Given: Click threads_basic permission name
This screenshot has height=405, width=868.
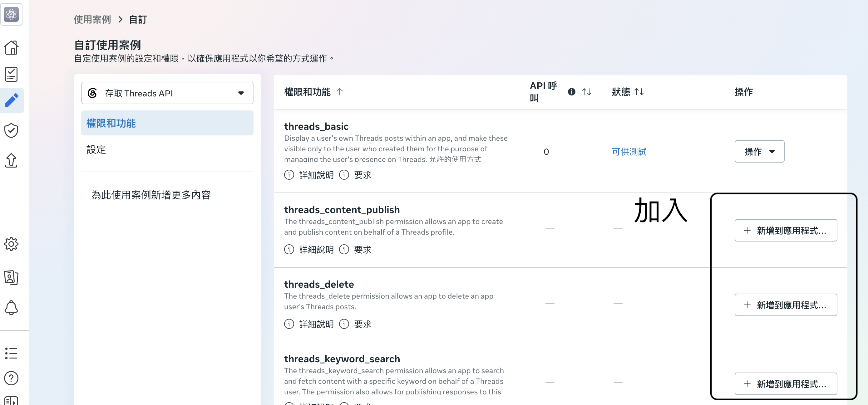Looking at the screenshot, I should [316, 126].
